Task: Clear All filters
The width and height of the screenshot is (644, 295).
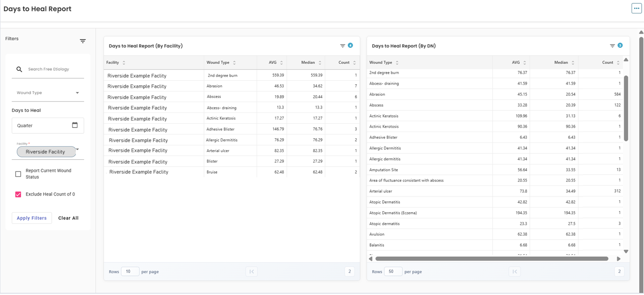Action: point(68,218)
